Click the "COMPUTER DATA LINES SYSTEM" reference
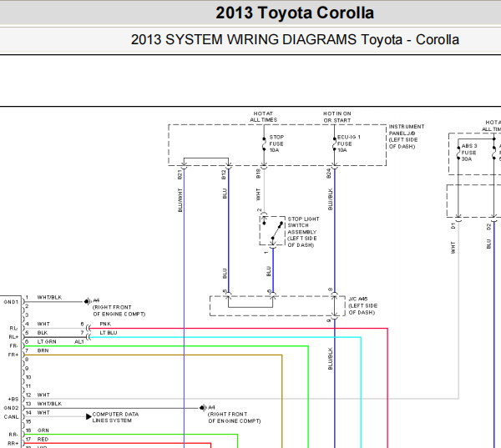This screenshot has height=448, width=501. click(115, 417)
